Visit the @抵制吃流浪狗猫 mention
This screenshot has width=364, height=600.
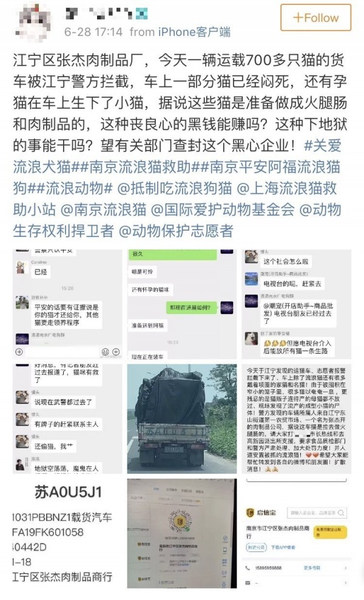(174, 188)
